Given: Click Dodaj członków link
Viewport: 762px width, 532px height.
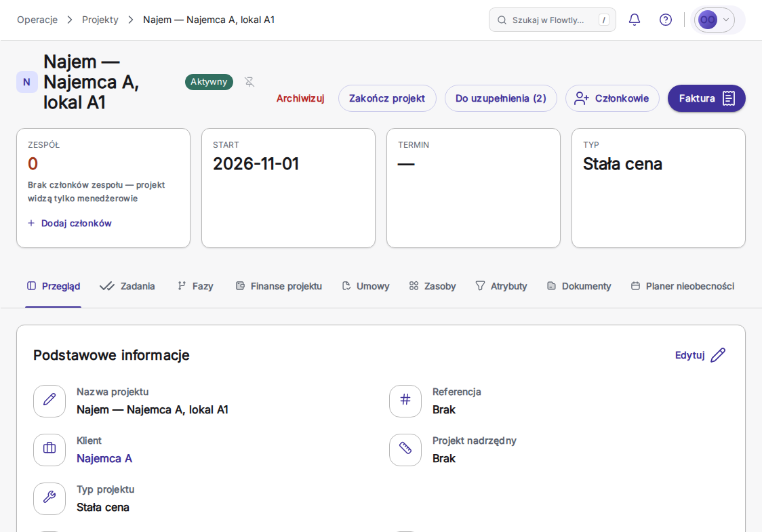Looking at the screenshot, I should 70,223.
